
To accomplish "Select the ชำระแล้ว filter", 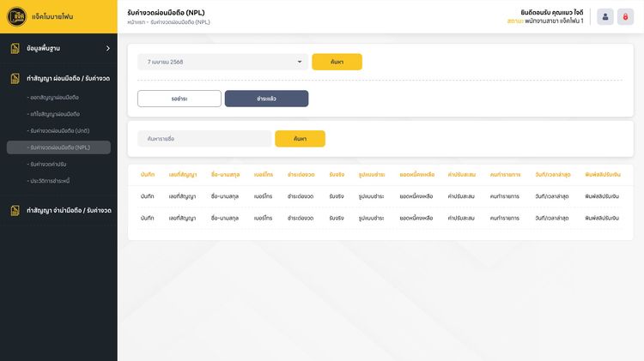I will coord(266,99).
